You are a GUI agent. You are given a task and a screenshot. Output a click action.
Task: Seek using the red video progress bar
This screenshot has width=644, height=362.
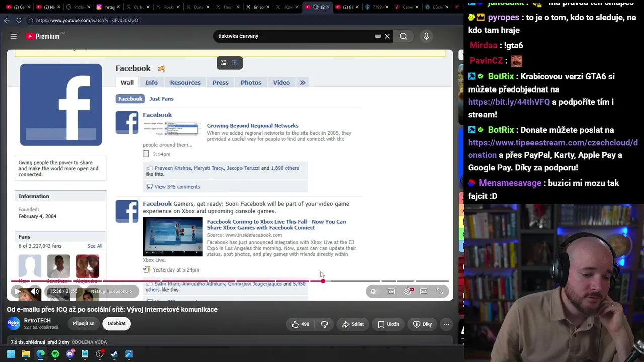pyautogui.click(x=230, y=281)
